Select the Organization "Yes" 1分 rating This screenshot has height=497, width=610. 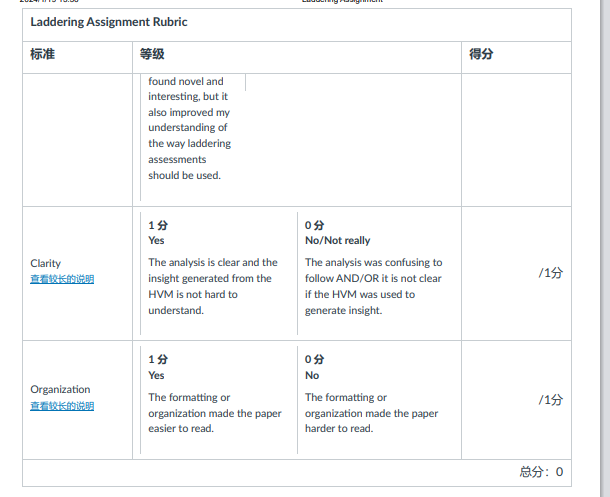[x=219, y=400]
